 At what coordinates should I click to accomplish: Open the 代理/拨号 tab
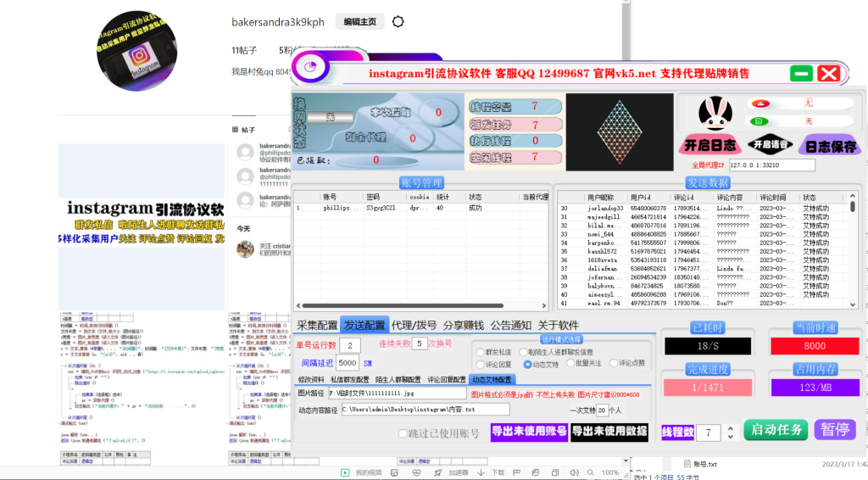pyautogui.click(x=414, y=325)
